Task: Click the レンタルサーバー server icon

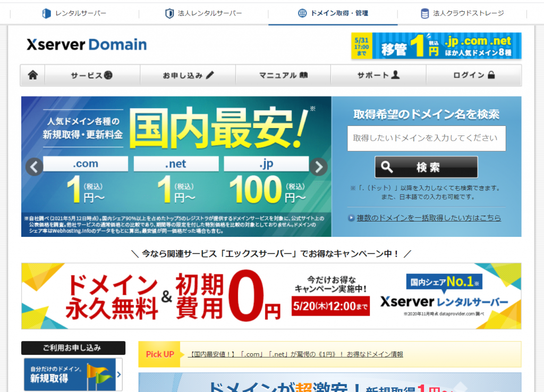Action: pos(47,13)
